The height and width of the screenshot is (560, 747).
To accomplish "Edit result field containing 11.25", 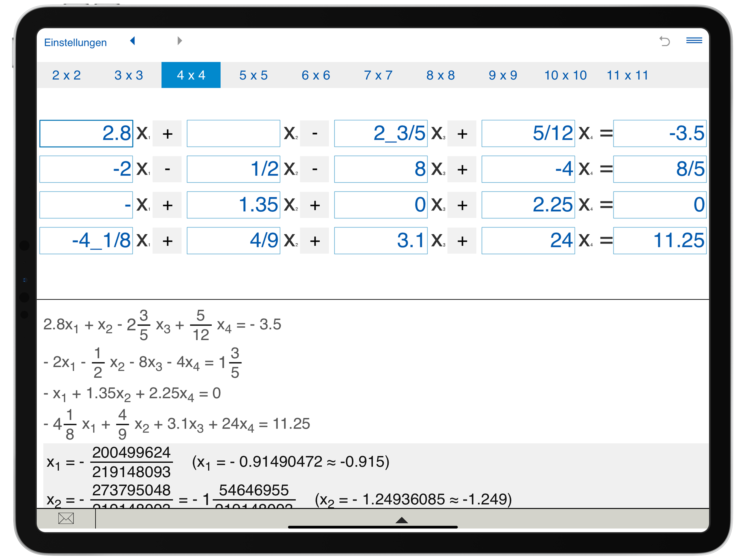I will (660, 241).
